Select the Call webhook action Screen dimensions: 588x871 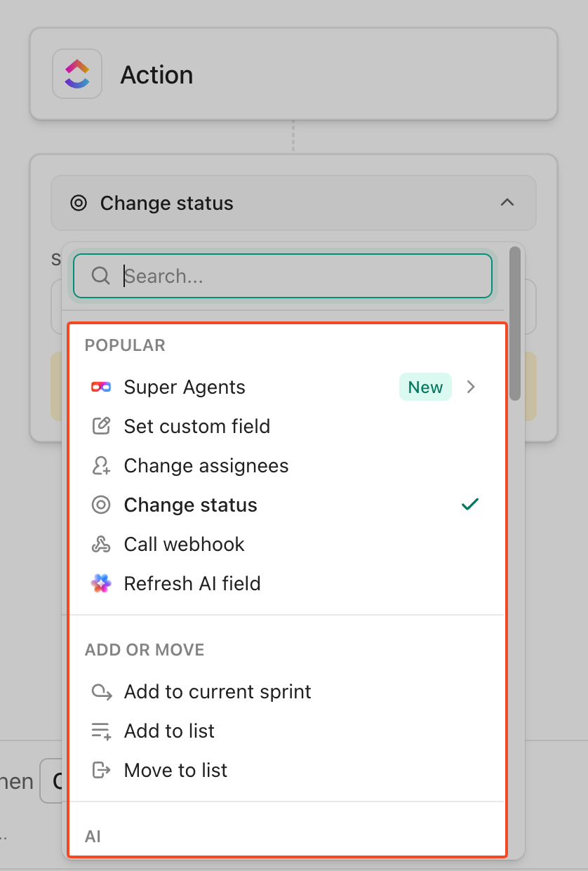[x=185, y=544]
